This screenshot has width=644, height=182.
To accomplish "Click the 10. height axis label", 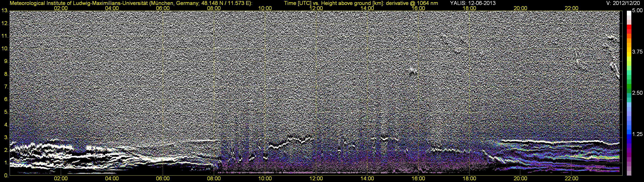I will [x=5, y=49].
